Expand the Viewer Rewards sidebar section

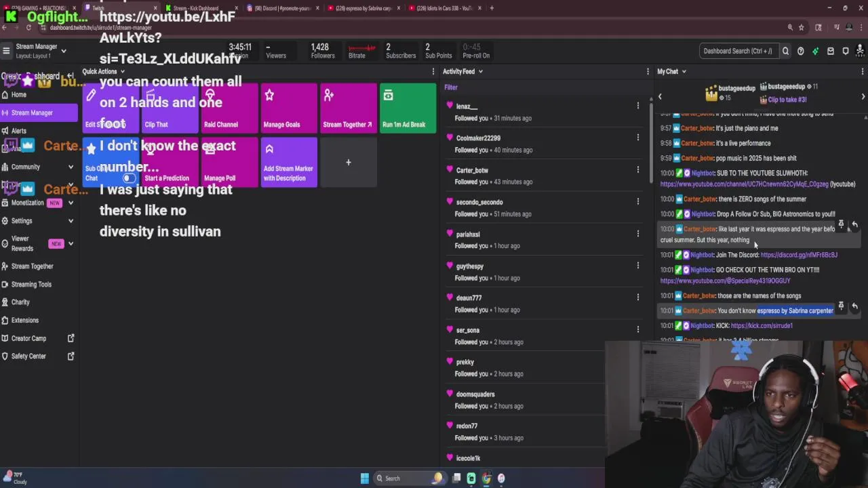[71, 243]
